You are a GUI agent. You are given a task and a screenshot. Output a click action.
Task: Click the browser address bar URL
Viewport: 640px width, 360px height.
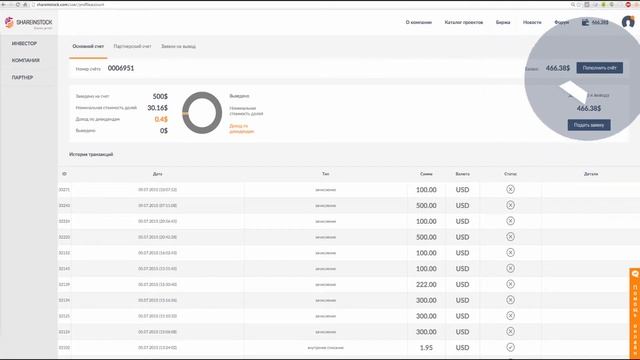click(70, 4)
